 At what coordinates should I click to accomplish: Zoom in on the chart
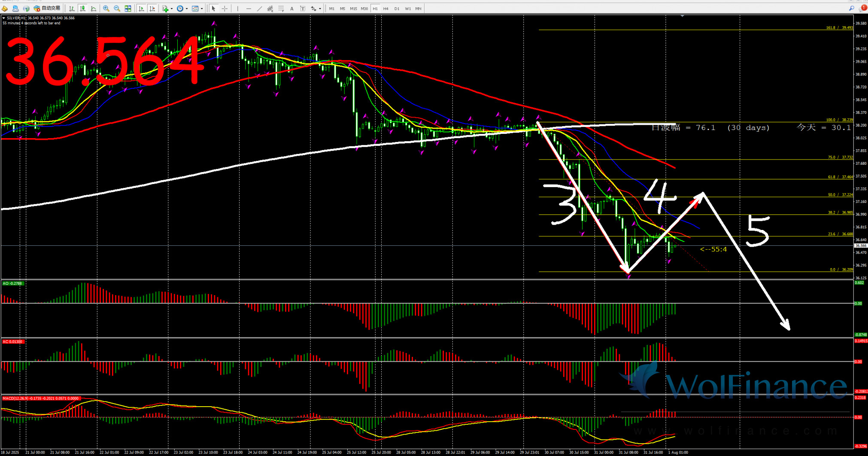[x=106, y=9]
